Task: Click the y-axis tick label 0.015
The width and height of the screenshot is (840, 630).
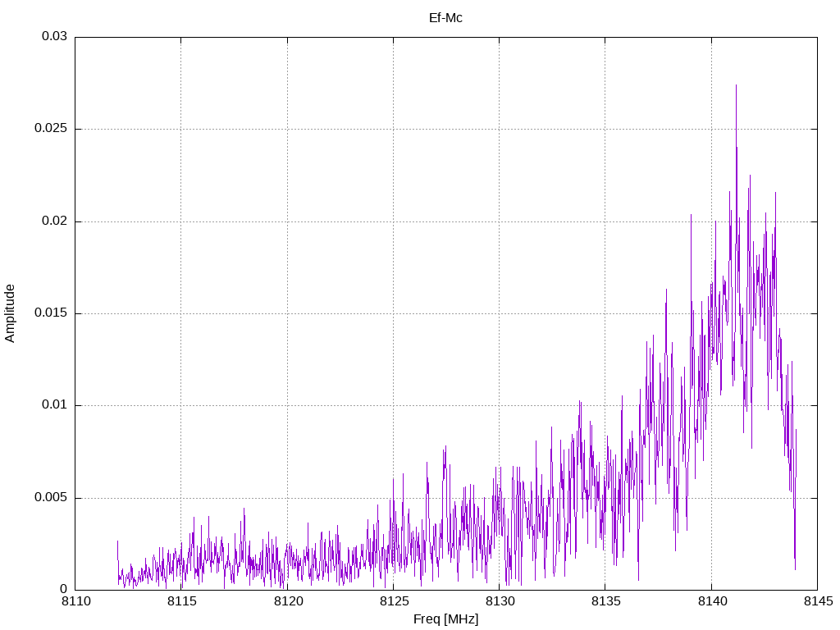Action: 52,313
